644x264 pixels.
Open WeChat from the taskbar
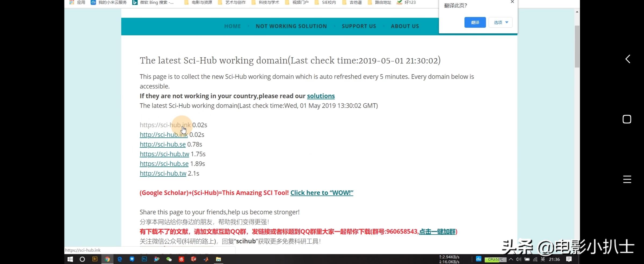169,259
